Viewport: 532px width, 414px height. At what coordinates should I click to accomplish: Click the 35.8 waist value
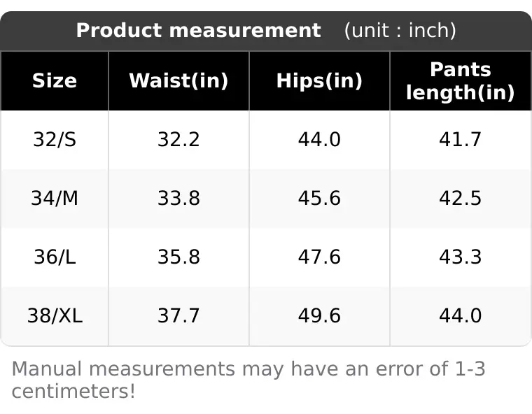[x=178, y=257]
